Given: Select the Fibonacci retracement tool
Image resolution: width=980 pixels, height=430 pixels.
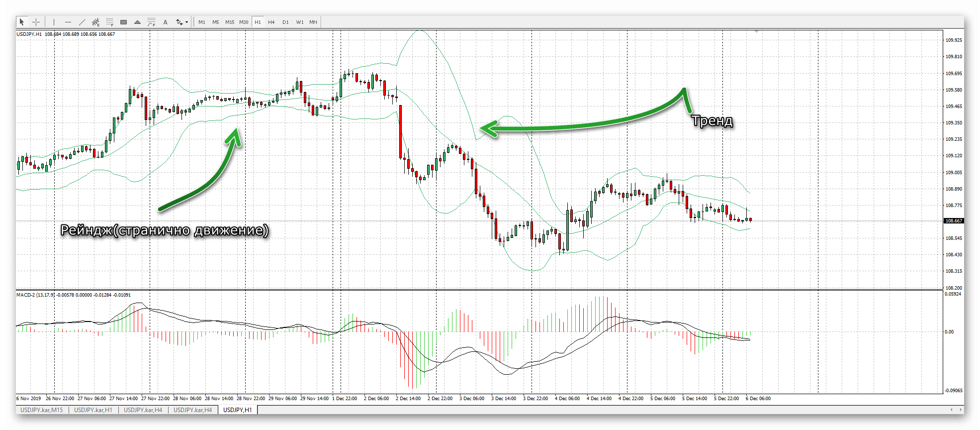Looking at the screenshot, I should tap(109, 22).
